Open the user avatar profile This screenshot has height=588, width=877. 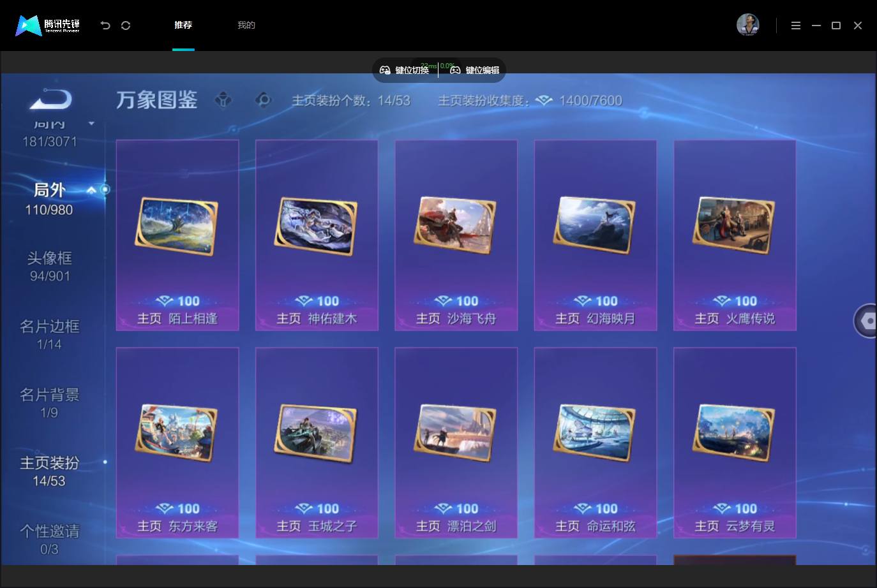click(748, 25)
